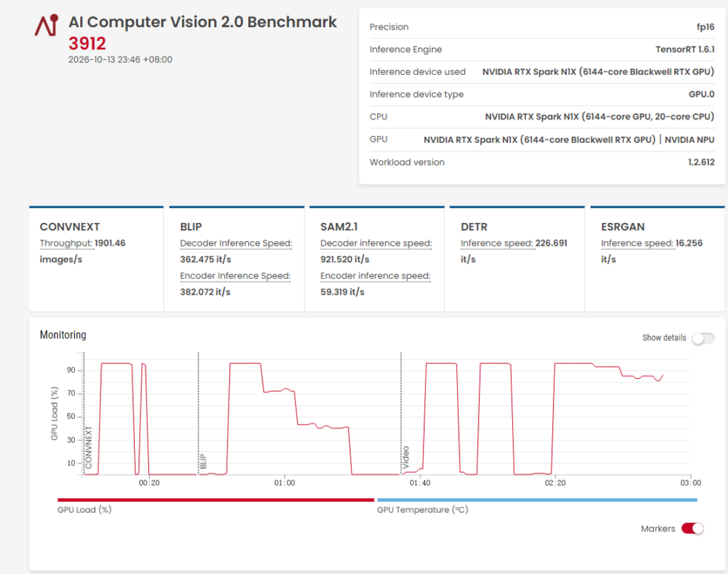Select the GPU Load (%) legend bar
Image resolution: width=728 pixels, height=574 pixels.
[x=216, y=500]
